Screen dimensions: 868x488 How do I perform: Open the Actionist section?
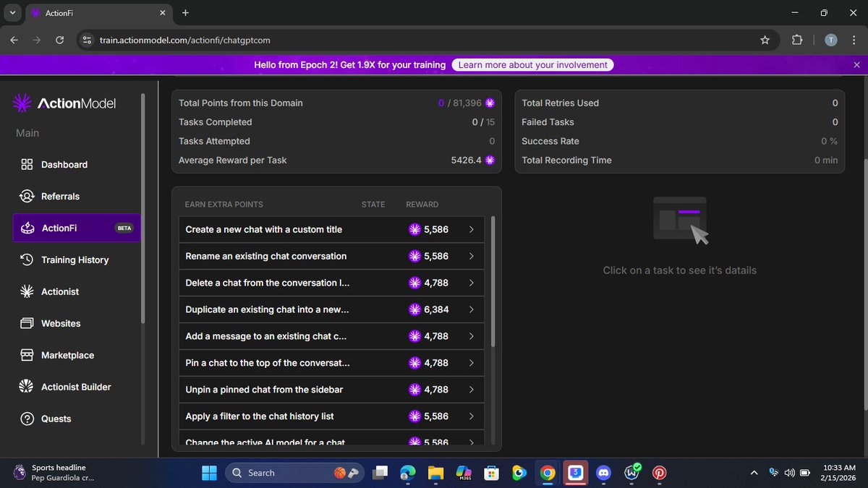click(x=77, y=291)
